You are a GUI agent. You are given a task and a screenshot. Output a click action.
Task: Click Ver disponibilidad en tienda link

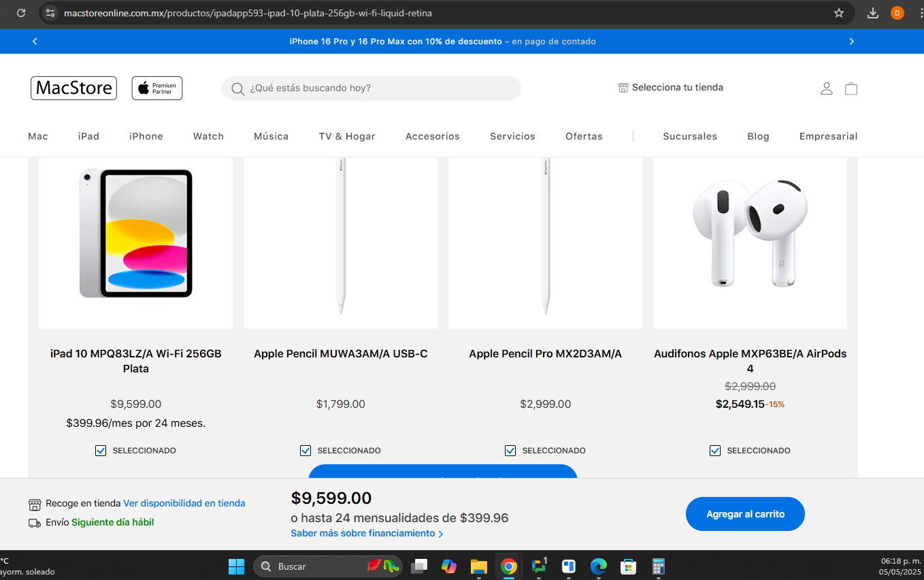tap(184, 504)
